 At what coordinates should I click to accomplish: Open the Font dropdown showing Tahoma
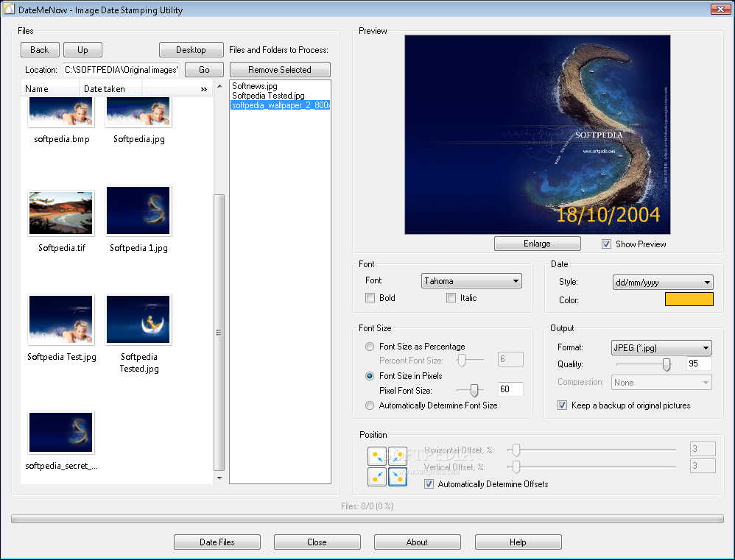(471, 281)
